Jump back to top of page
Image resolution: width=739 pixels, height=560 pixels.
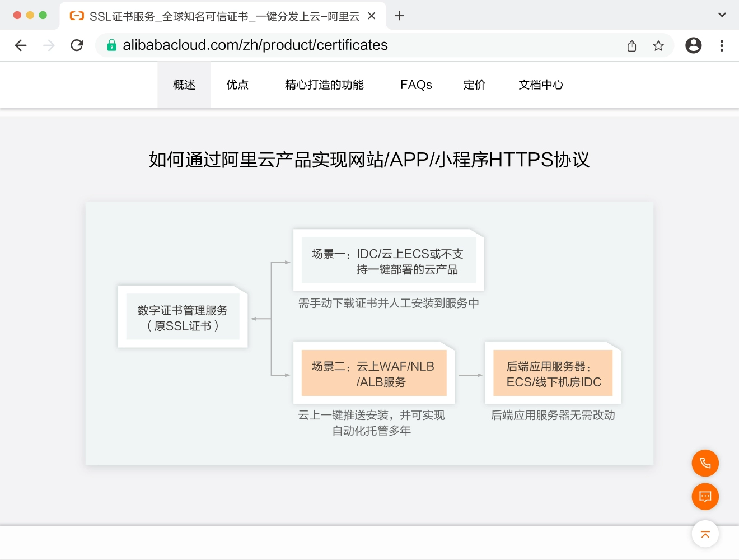(x=705, y=534)
